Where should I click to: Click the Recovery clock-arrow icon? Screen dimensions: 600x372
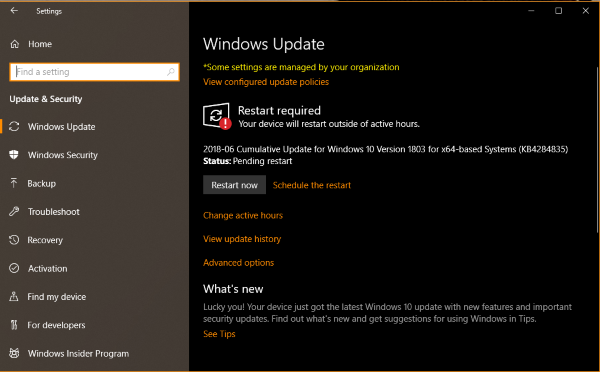pyautogui.click(x=14, y=240)
